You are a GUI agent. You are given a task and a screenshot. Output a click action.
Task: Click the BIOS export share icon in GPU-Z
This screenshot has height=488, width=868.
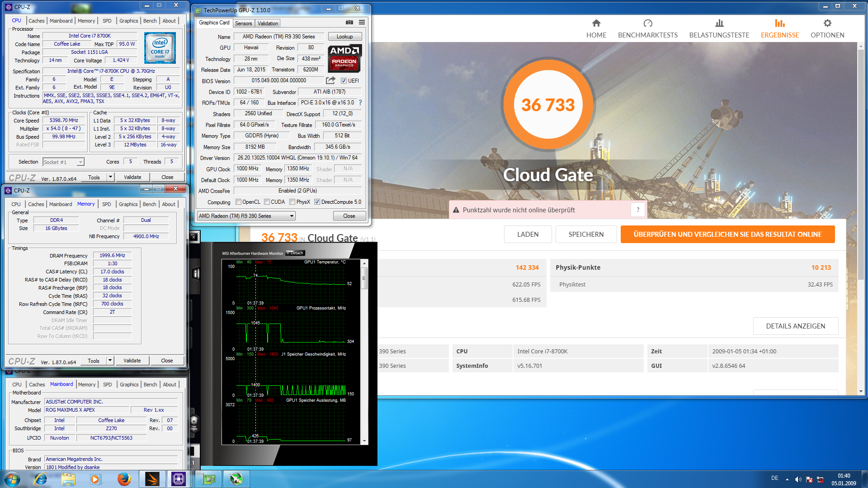(x=330, y=80)
